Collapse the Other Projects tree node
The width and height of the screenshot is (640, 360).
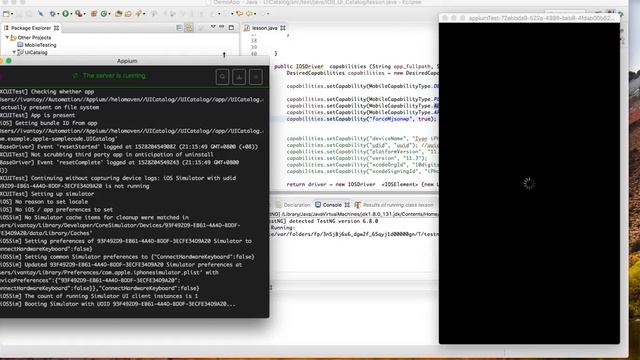point(7,37)
